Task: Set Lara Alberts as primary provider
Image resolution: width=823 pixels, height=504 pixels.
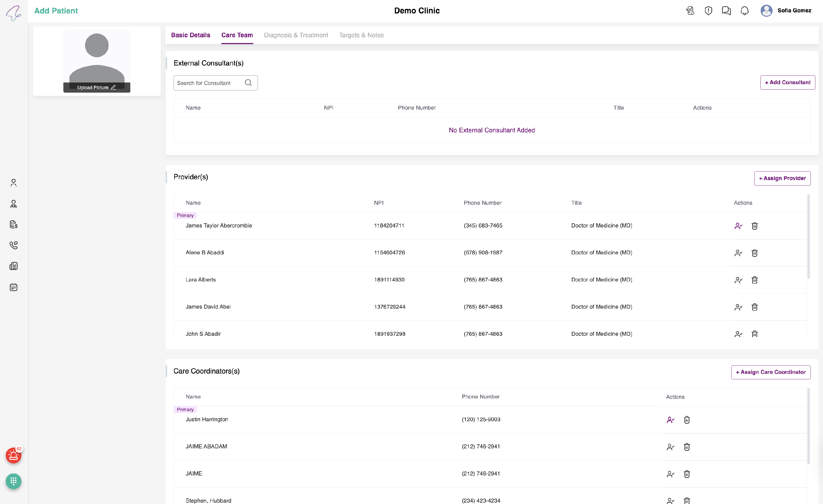Action: [738, 280]
